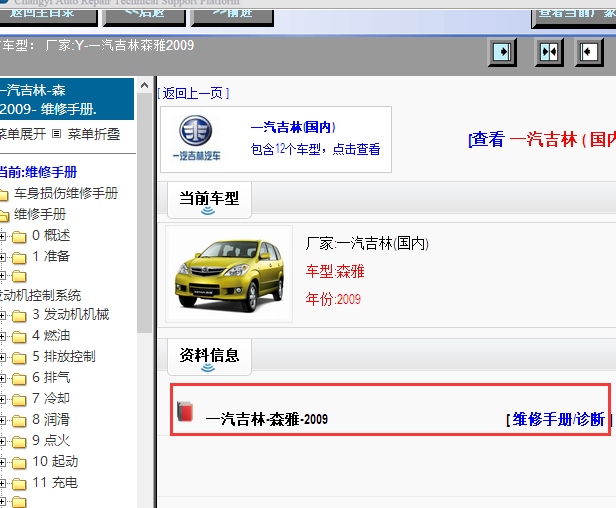Click the 查看当前厂家 toolbar button
Image resolution: width=616 pixels, height=508 pixels.
click(x=574, y=17)
